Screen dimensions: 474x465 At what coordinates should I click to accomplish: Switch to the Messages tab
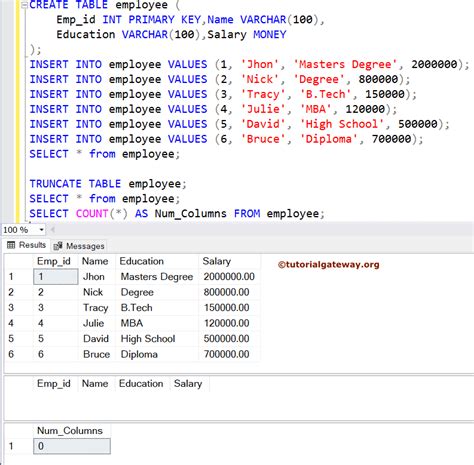tap(79, 246)
